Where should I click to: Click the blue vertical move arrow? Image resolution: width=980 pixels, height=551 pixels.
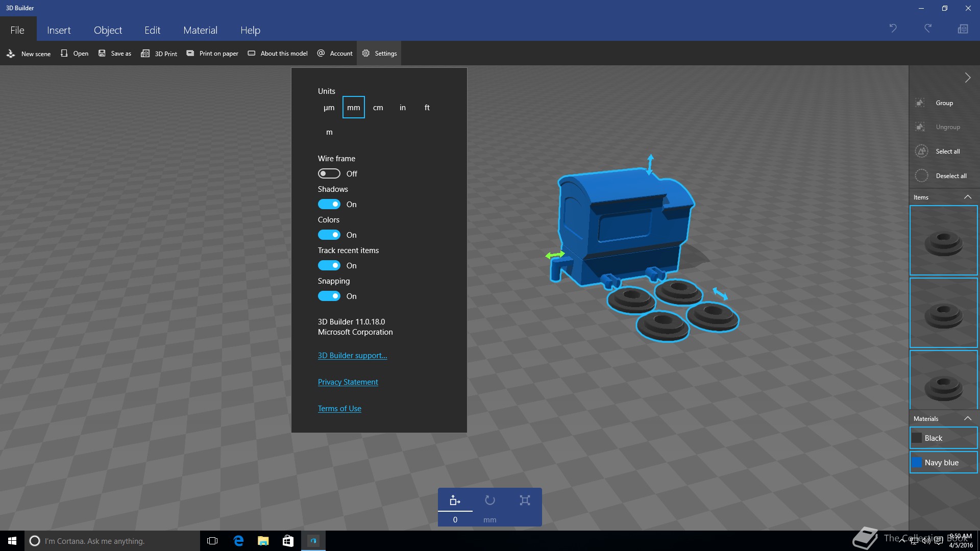coord(650,164)
